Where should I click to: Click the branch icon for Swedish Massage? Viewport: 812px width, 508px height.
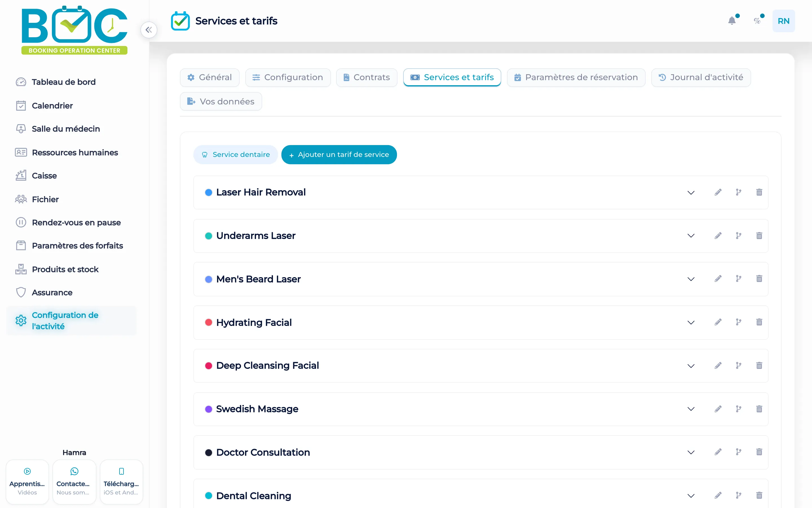pos(738,409)
